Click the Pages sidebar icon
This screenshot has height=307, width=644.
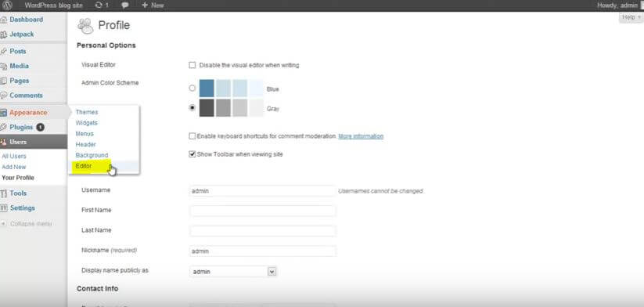(x=4, y=81)
